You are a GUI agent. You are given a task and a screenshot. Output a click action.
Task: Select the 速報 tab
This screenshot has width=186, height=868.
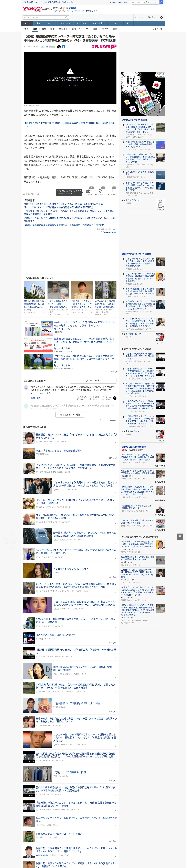click(x=38, y=24)
